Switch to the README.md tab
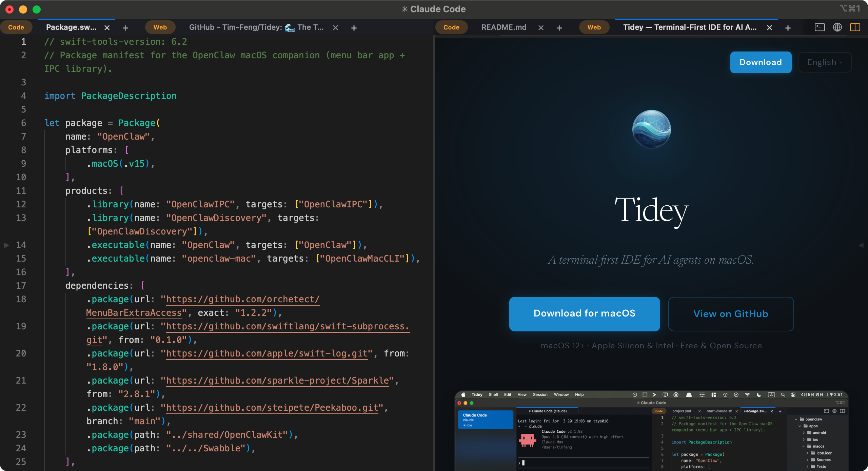Viewport: 868px width, 471px height. [x=504, y=27]
